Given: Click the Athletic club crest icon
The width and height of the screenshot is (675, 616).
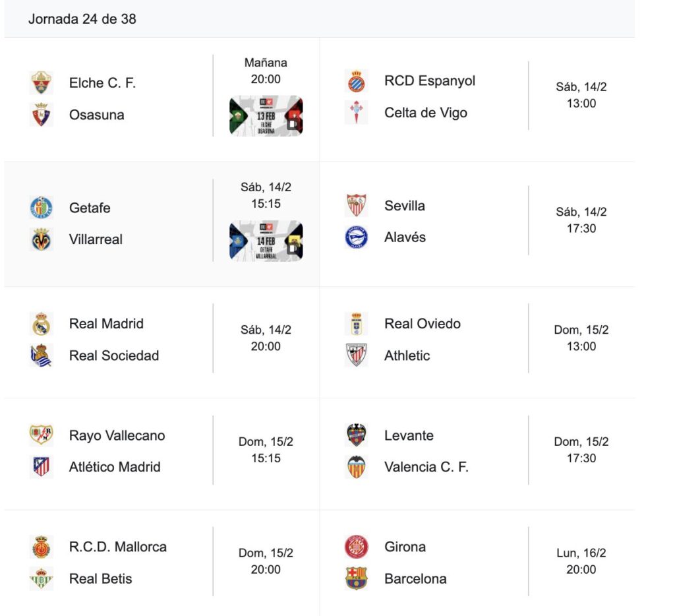Looking at the screenshot, I should [x=357, y=355].
